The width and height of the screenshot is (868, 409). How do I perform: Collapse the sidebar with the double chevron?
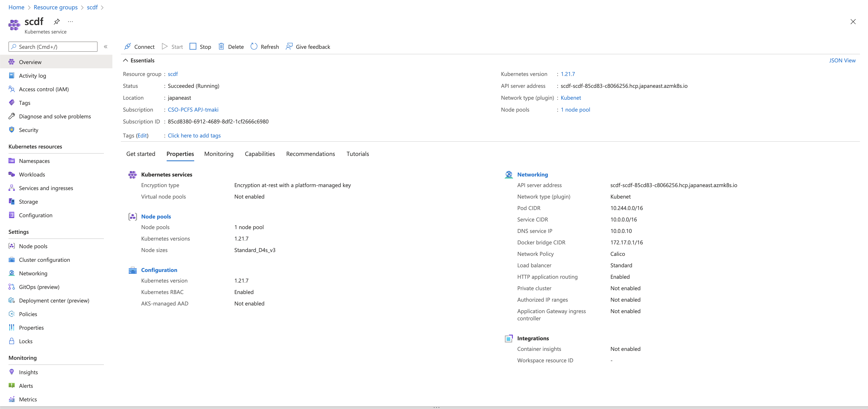click(105, 46)
